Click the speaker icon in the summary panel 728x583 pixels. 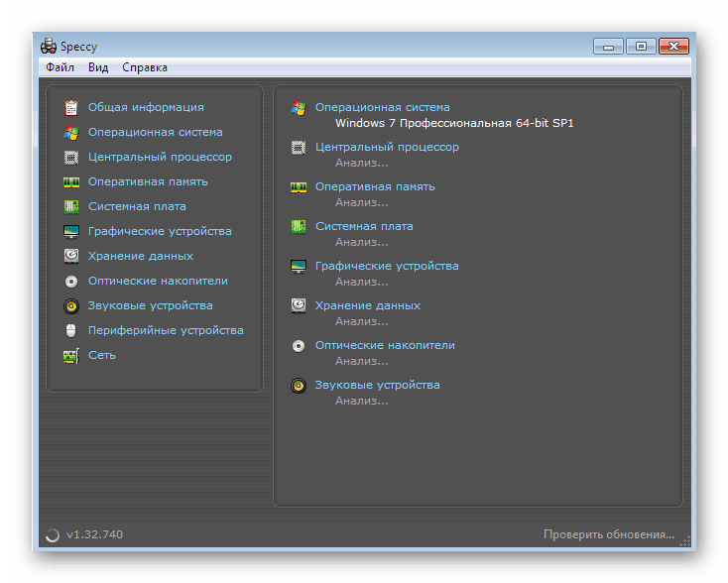coord(299,386)
